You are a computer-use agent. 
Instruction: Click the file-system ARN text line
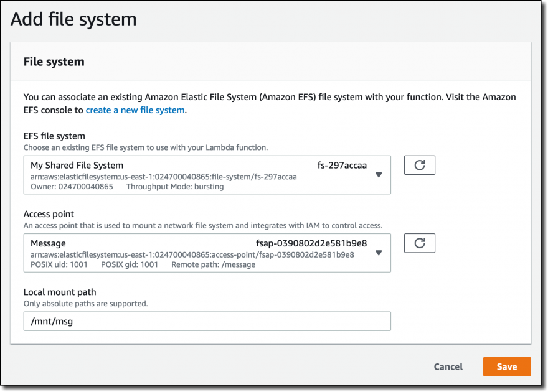(164, 177)
